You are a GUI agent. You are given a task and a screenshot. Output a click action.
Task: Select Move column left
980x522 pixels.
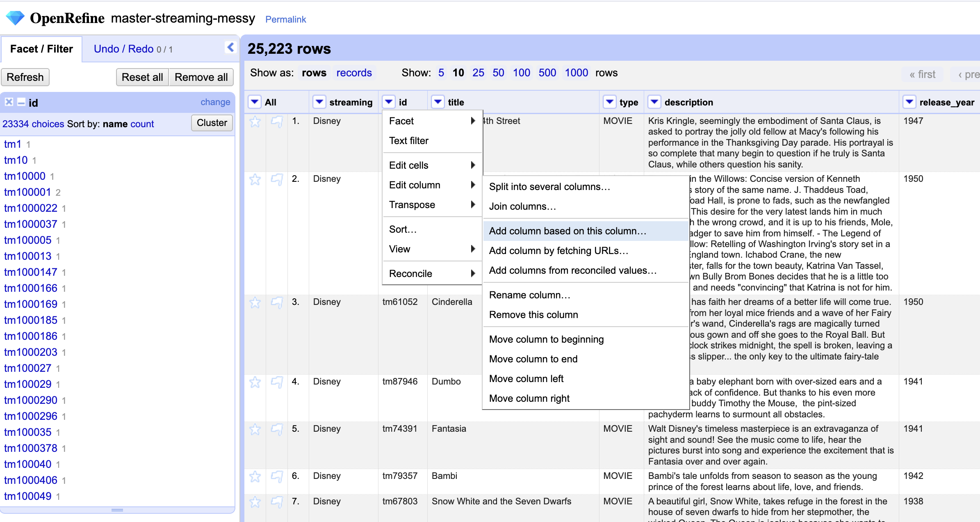pos(586,378)
